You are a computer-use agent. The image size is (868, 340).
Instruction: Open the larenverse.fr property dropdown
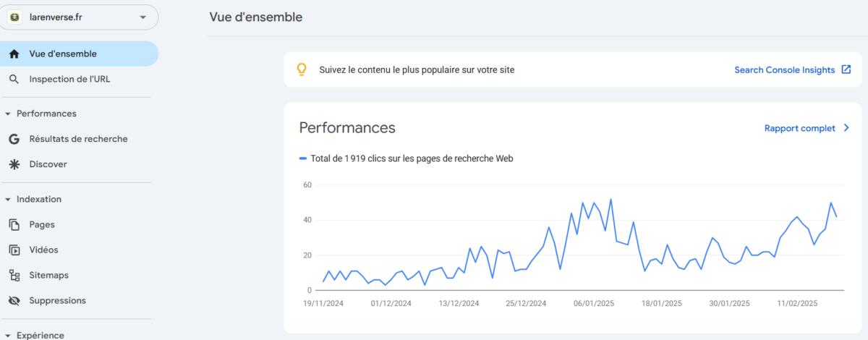point(142,17)
